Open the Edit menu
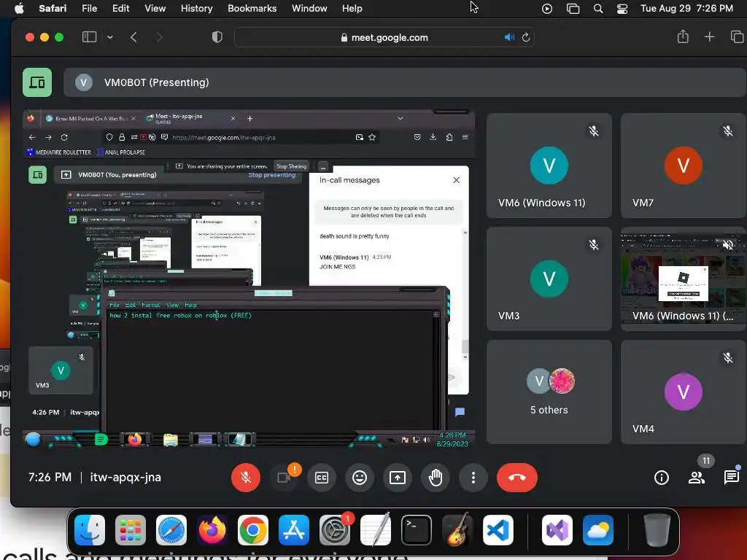 [120, 8]
